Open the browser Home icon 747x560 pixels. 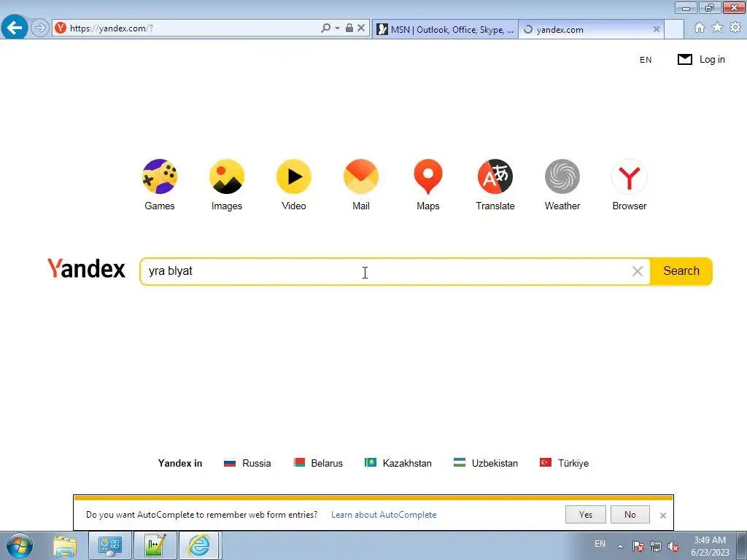click(699, 28)
